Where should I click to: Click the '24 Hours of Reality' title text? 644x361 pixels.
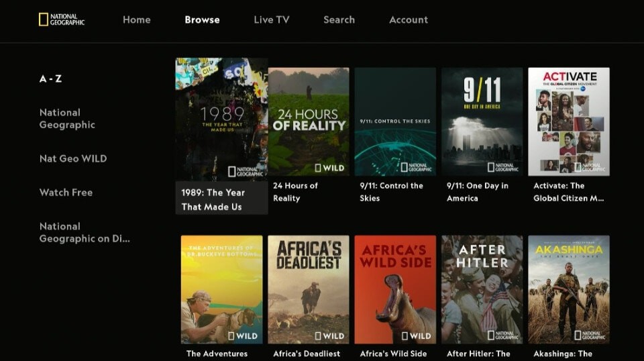(295, 192)
